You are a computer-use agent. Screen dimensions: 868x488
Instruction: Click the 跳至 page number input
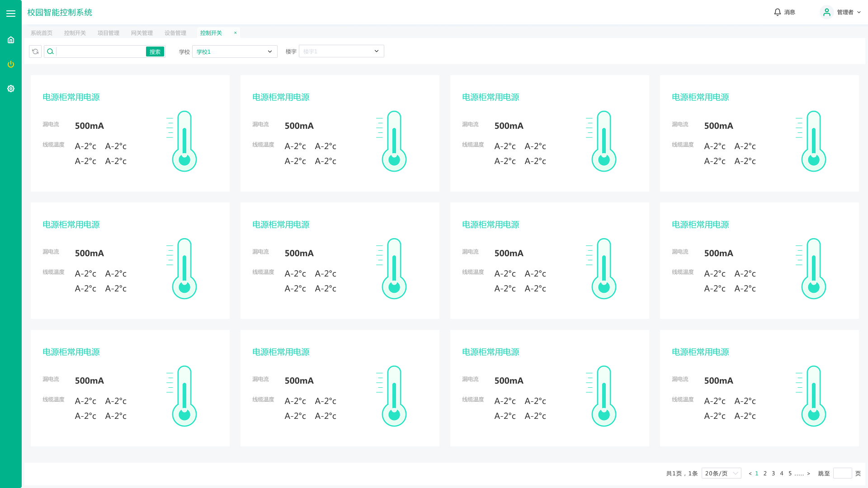(x=843, y=473)
